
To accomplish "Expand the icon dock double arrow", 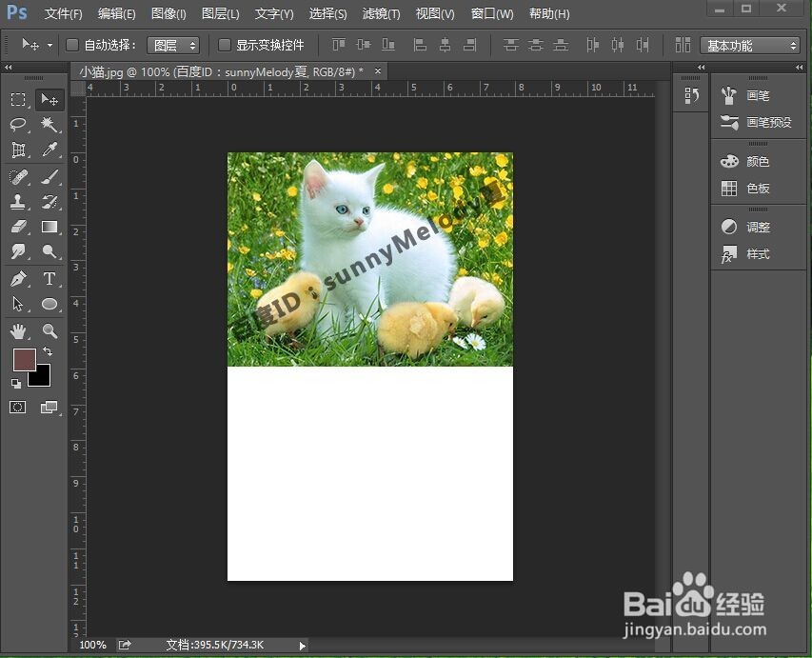I will [x=702, y=68].
